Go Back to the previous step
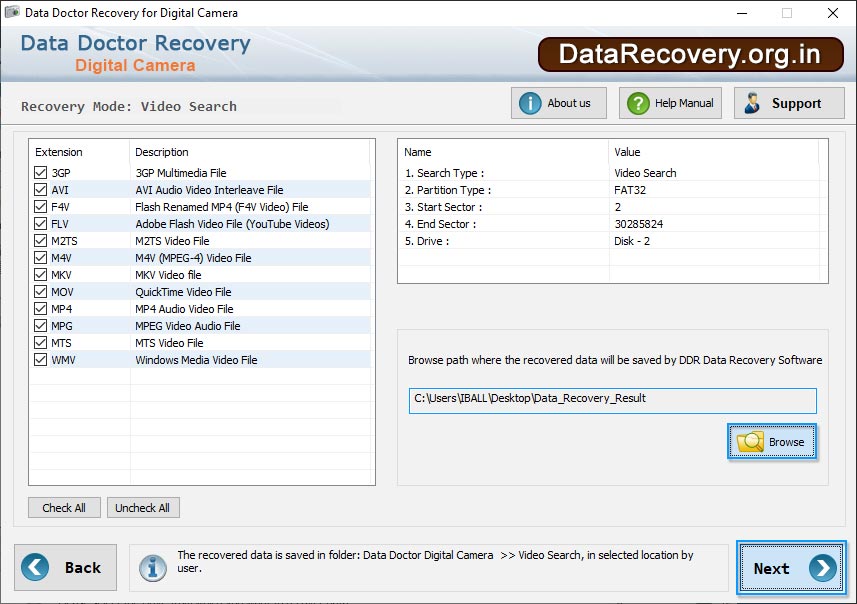 [x=66, y=567]
